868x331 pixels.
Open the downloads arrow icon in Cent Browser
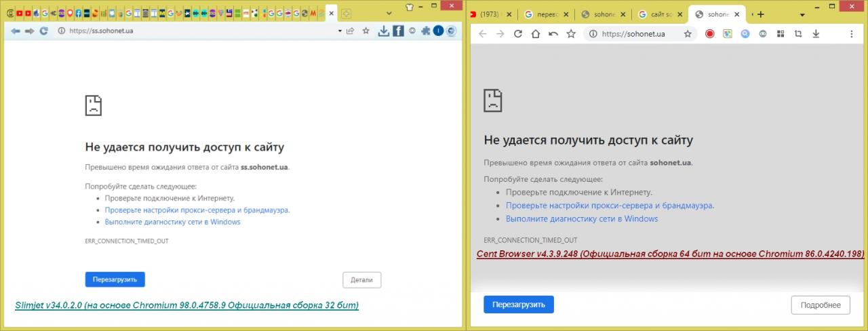click(x=816, y=34)
